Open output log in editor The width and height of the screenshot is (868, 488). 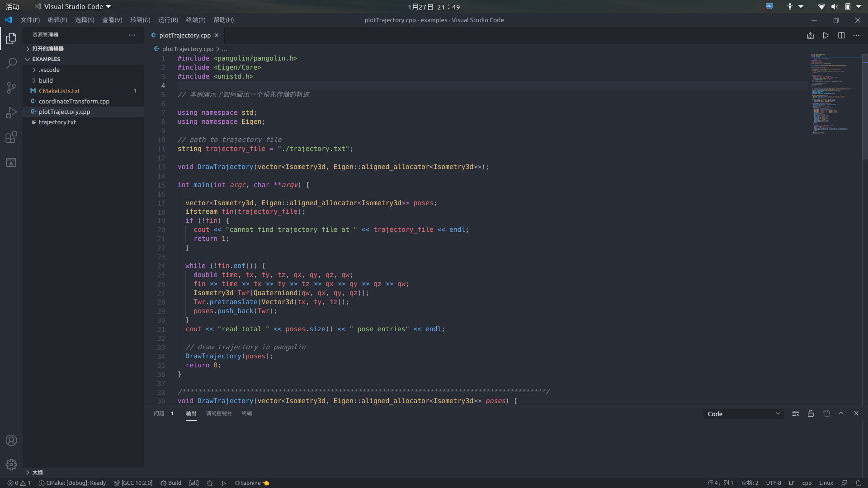[826, 413]
